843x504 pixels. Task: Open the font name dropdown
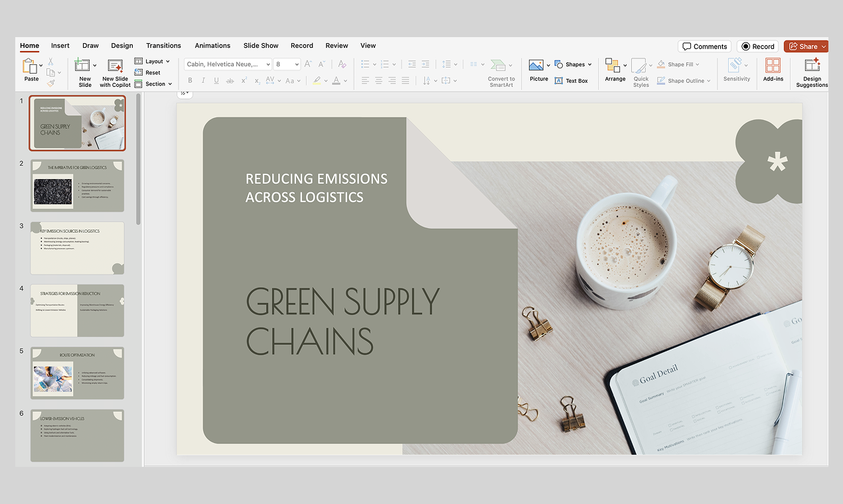(x=269, y=64)
